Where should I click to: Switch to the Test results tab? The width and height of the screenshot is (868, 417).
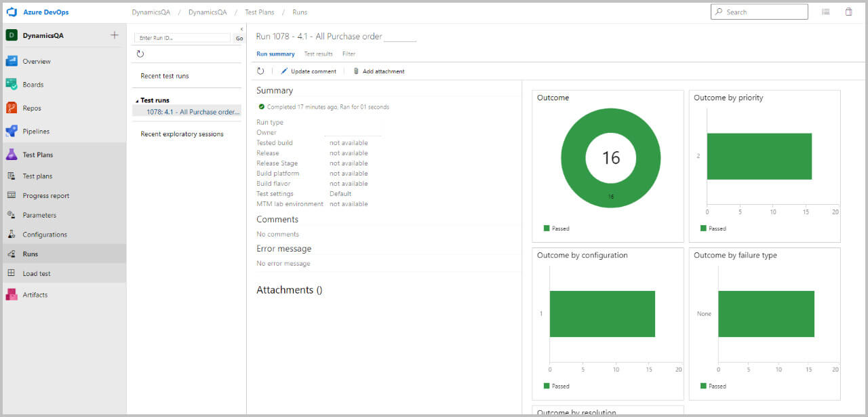coord(318,54)
